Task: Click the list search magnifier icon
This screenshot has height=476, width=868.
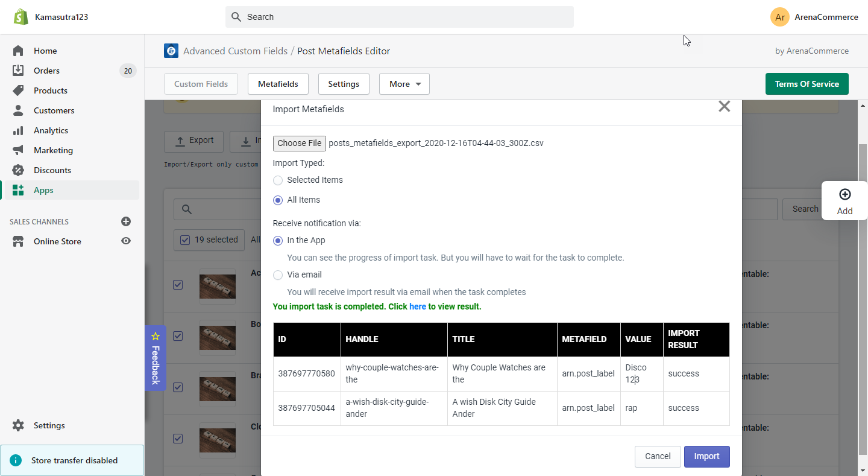Action: tap(187, 209)
